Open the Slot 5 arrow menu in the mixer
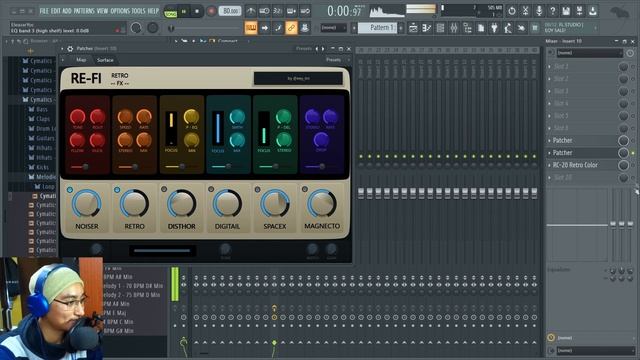This screenshot has width=640, height=360. click(549, 116)
